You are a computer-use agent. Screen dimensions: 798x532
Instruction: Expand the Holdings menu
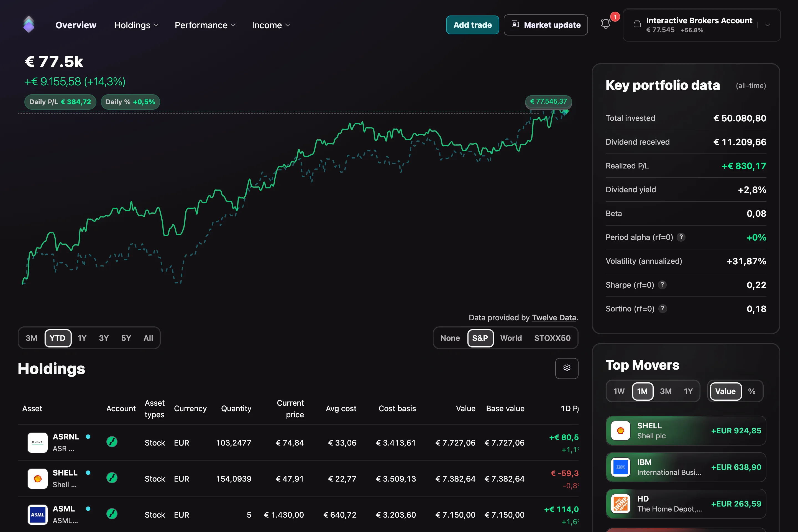[136, 25]
